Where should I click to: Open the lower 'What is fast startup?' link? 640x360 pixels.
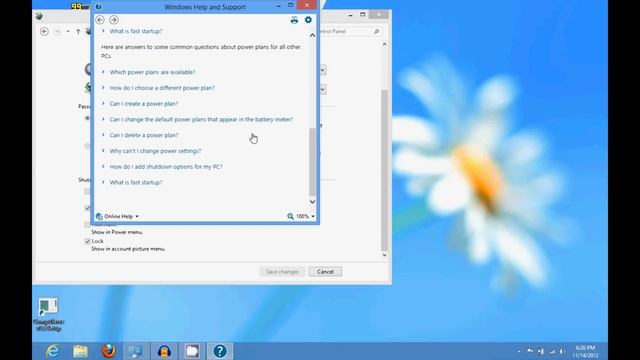click(x=136, y=182)
